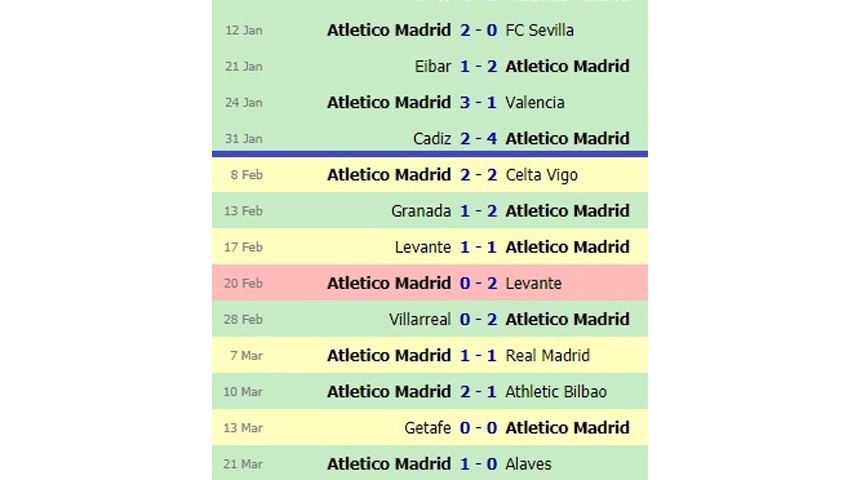The width and height of the screenshot is (860, 480).
Task: Click the Granada team name
Action: (x=421, y=211)
